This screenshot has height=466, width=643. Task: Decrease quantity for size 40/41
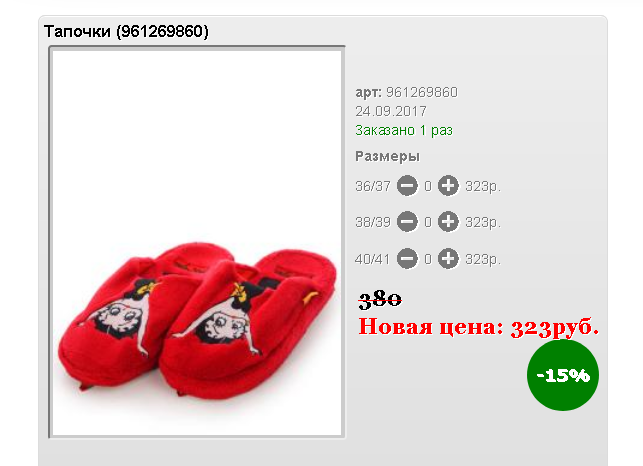[407, 259]
